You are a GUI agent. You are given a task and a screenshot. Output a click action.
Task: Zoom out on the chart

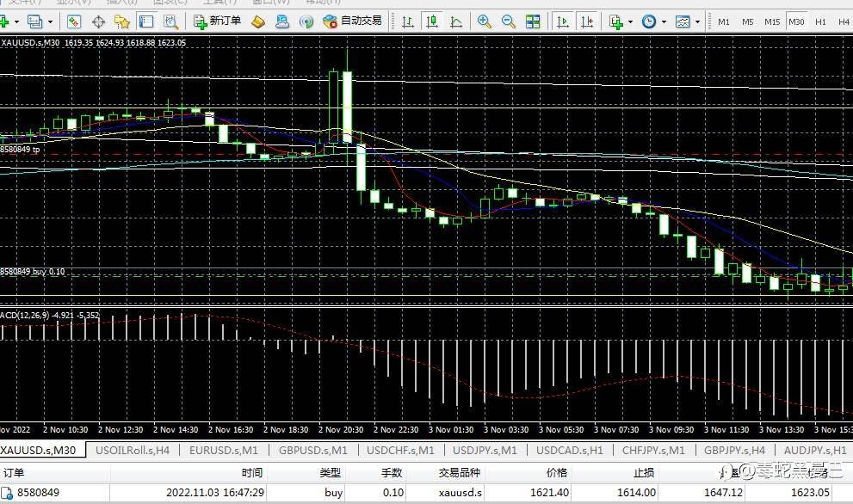tap(509, 21)
